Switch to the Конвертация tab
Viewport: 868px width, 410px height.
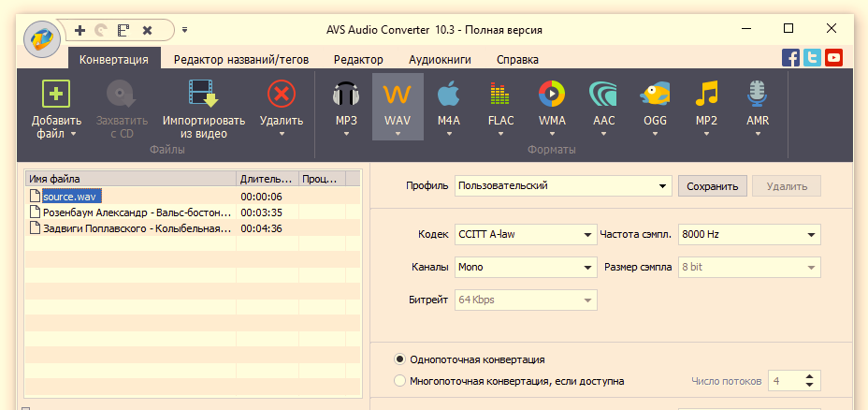point(114,59)
